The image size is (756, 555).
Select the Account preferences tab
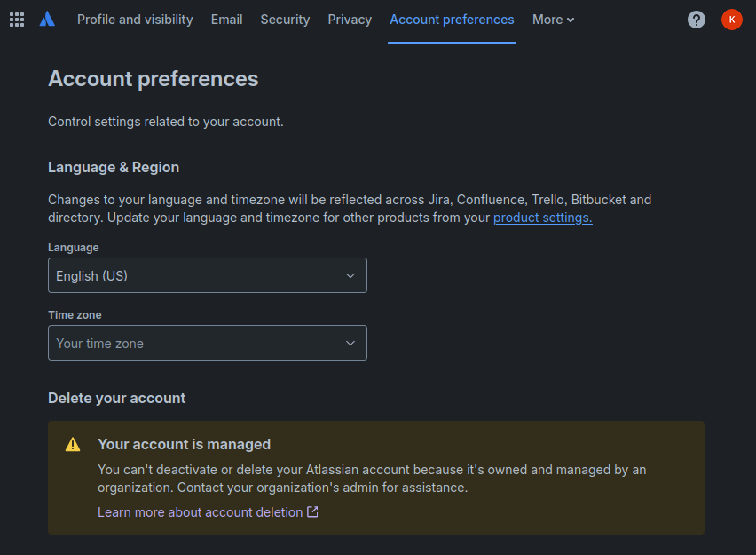(x=452, y=20)
